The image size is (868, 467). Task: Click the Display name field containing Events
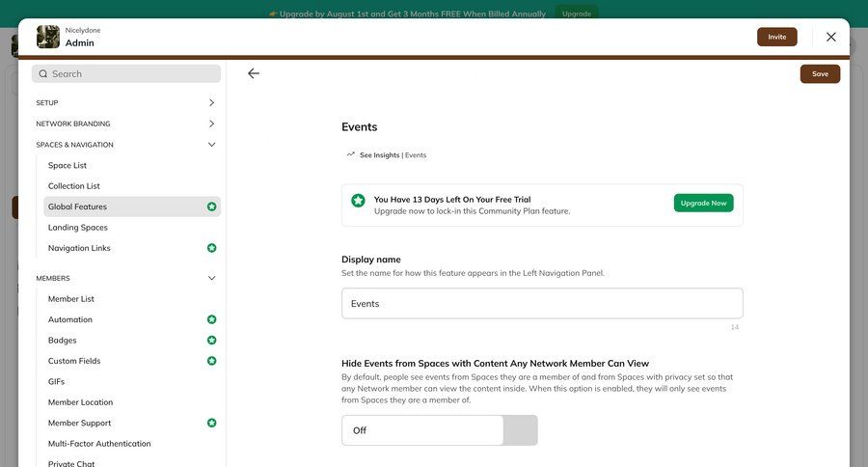[x=542, y=304]
